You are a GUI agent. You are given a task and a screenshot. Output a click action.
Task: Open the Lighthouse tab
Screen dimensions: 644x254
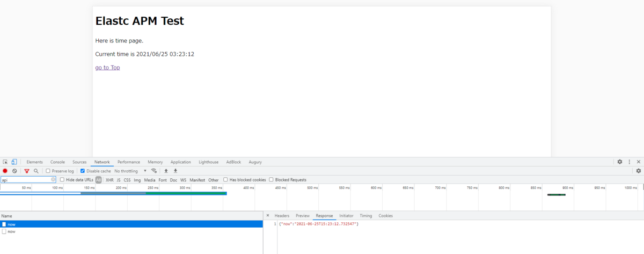[209, 162]
